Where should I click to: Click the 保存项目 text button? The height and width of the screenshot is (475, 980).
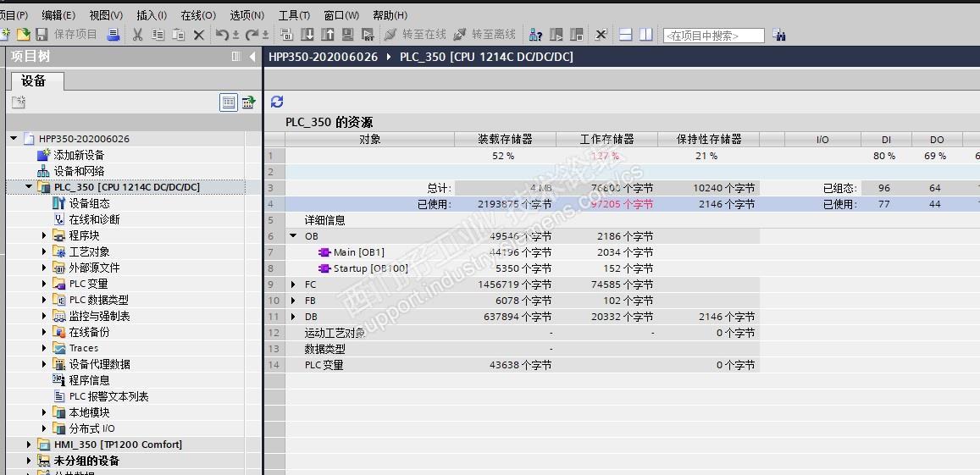[x=75, y=35]
